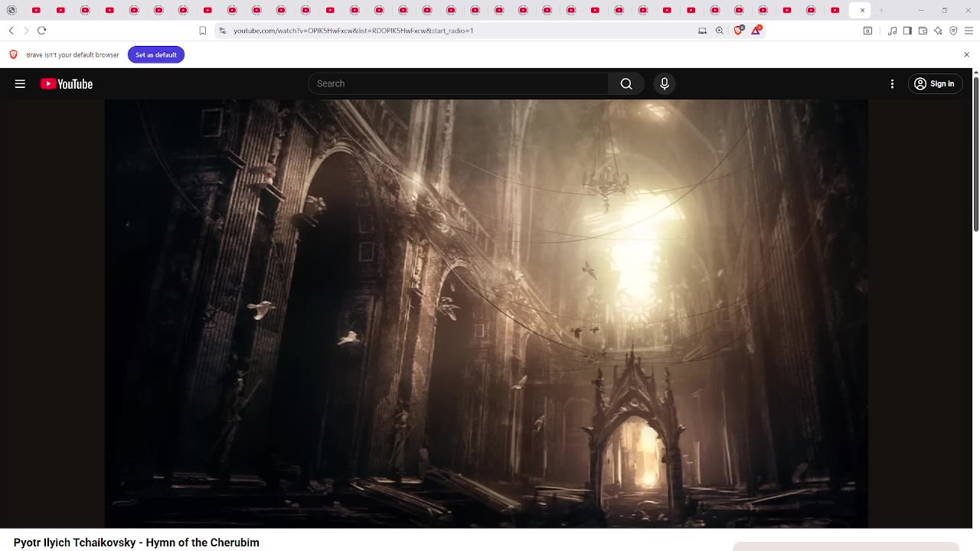Viewport: 980px width, 551px height.
Task: Click the install/cast screen icon in address bar
Action: tap(702, 31)
